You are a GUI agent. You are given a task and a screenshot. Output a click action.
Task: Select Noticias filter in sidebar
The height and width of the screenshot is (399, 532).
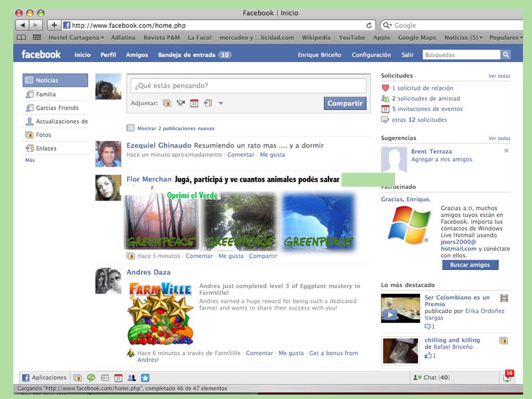click(55, 80)
